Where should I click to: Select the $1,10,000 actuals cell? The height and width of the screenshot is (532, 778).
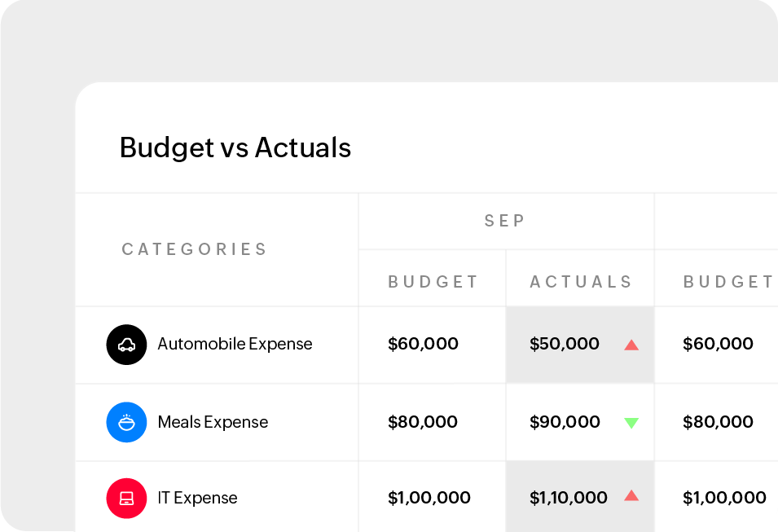coord(569,498)
